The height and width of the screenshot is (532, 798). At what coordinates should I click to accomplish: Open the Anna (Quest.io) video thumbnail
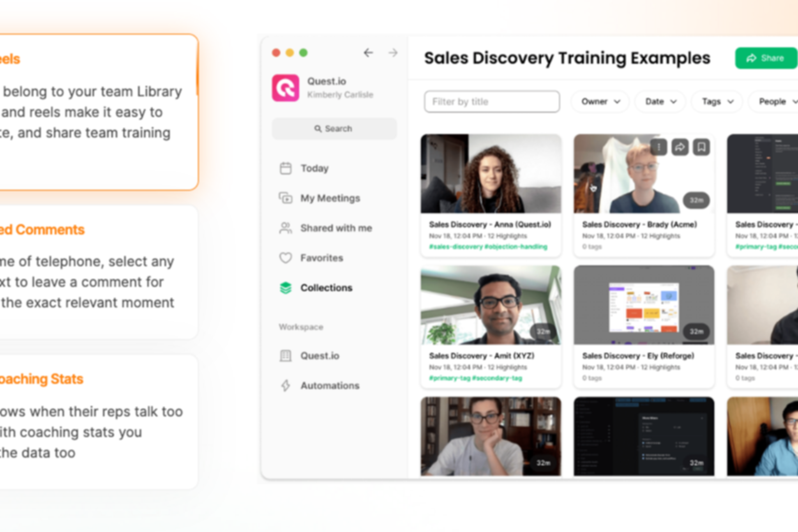pos(491,174)
